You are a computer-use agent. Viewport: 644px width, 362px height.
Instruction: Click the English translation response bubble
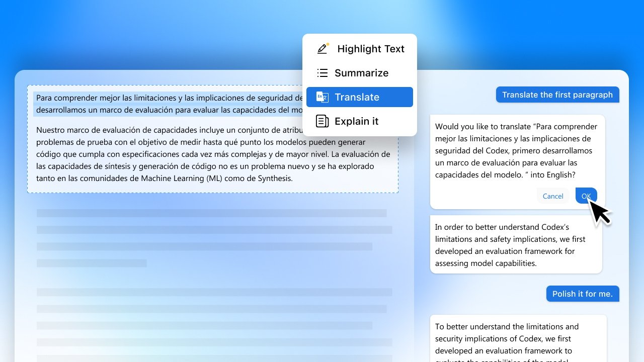click(516, 245)
